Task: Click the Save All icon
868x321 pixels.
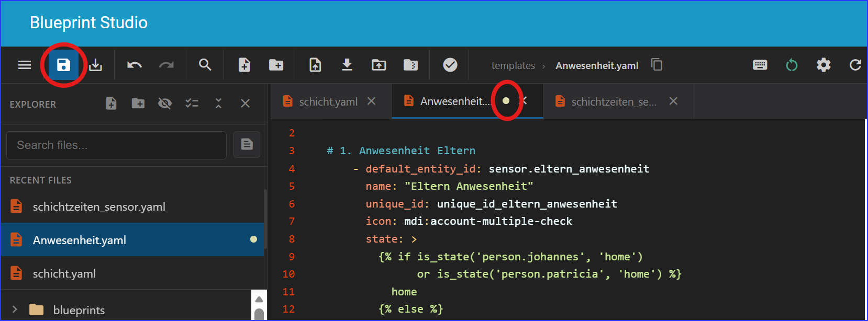Action: (x=95, y=65)
